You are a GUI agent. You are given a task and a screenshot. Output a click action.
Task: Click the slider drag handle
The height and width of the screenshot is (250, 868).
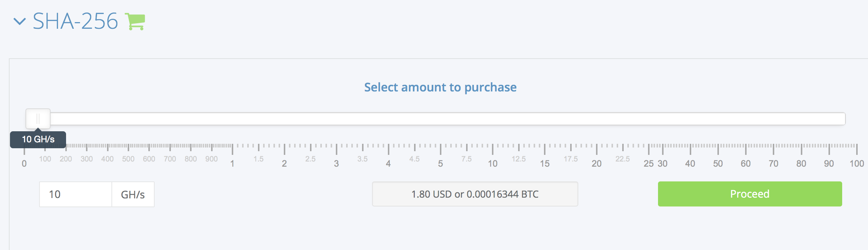click(38, 119)
